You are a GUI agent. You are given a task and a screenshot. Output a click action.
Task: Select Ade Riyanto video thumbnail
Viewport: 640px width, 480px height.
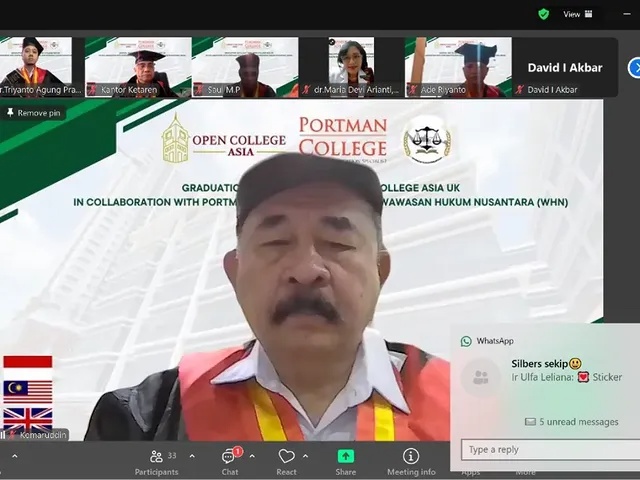tap(458, 66)
